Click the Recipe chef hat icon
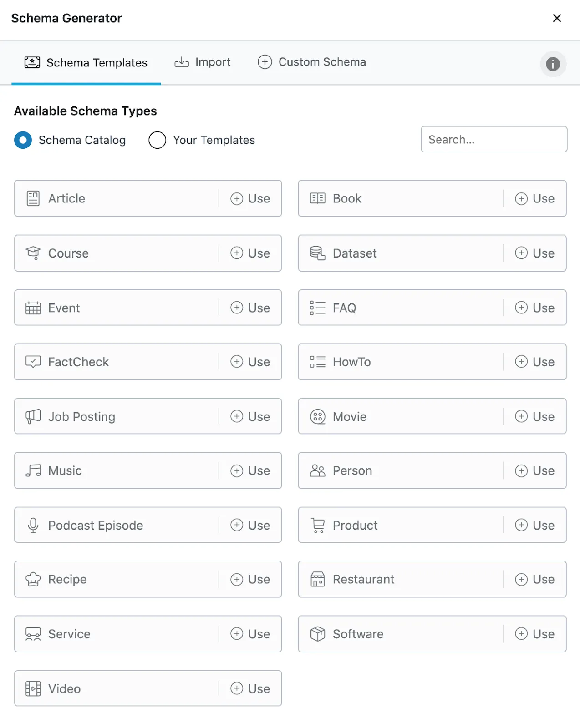This screenshot has width=580, height=728. pyautogui.click(x=33, y=579)
